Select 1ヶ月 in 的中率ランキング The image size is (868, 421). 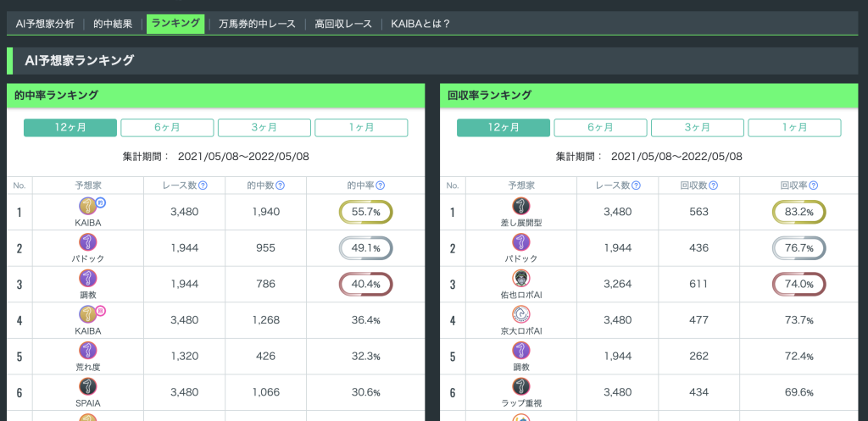361,128
